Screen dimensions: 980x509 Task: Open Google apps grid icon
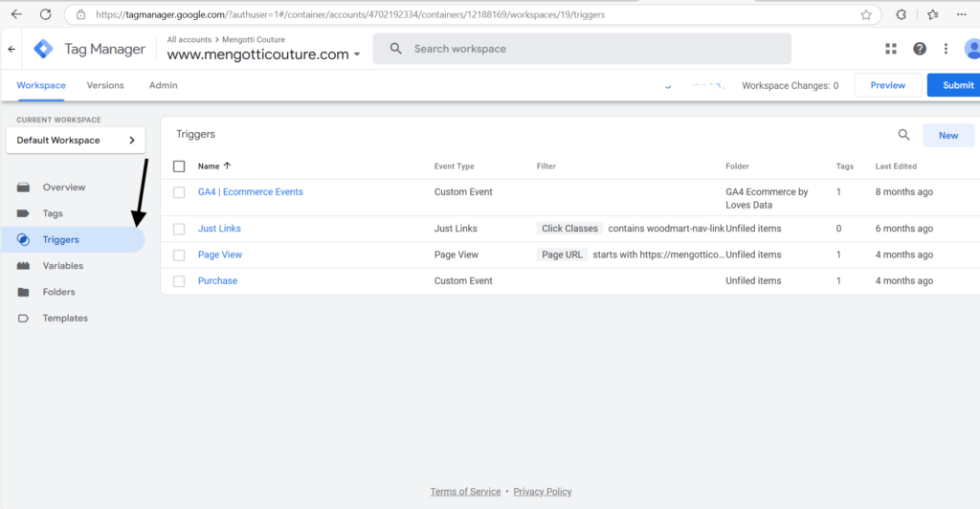(x=891, y=49)
